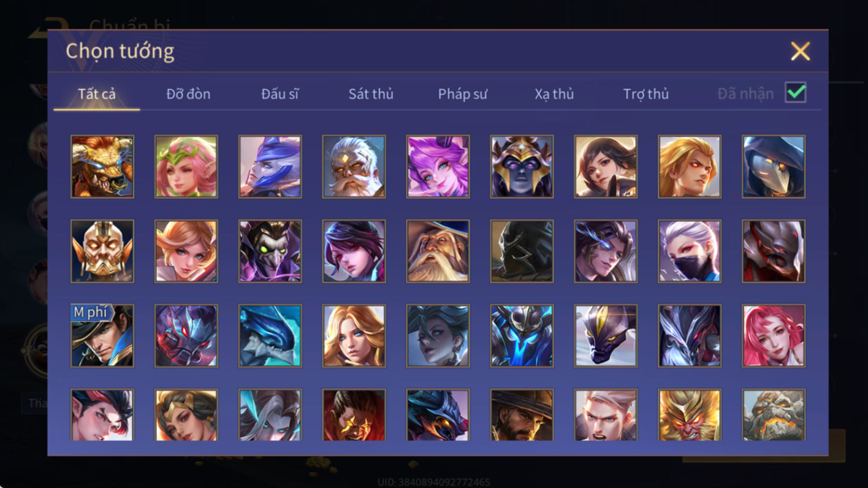Toggle the 'Đã nhận' checkbox
868x488 pixels.
796,92
